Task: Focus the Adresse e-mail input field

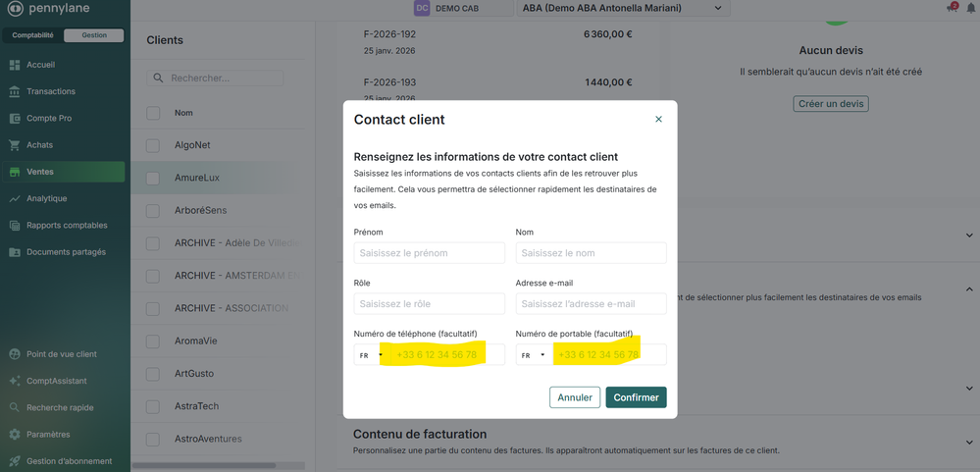Action: (591, 304)
